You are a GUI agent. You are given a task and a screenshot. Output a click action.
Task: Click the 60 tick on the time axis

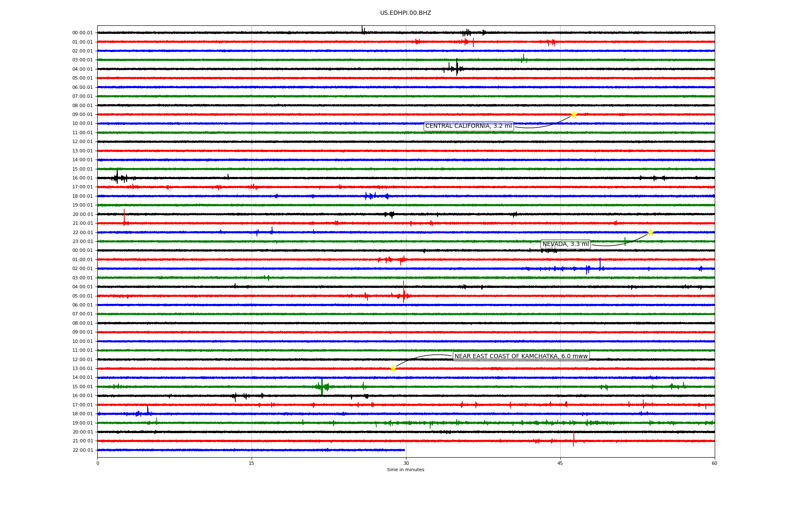pyautogui.click(x=714, y=463)
